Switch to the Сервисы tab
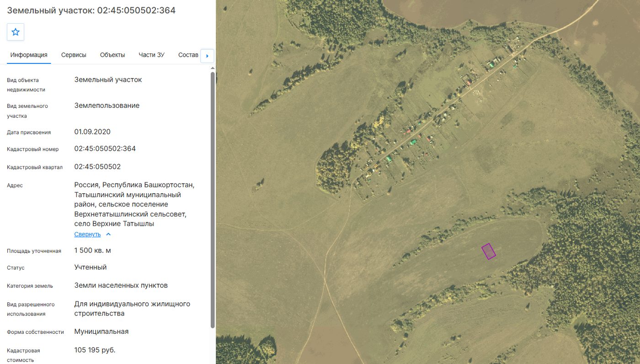The image size is (640, 364). click(74, 55)
